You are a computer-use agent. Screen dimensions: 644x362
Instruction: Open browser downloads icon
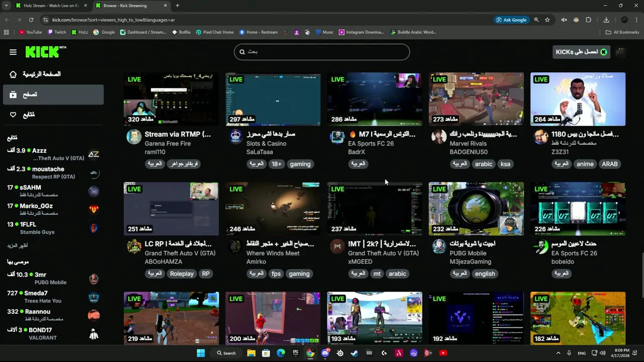(606, 20)
